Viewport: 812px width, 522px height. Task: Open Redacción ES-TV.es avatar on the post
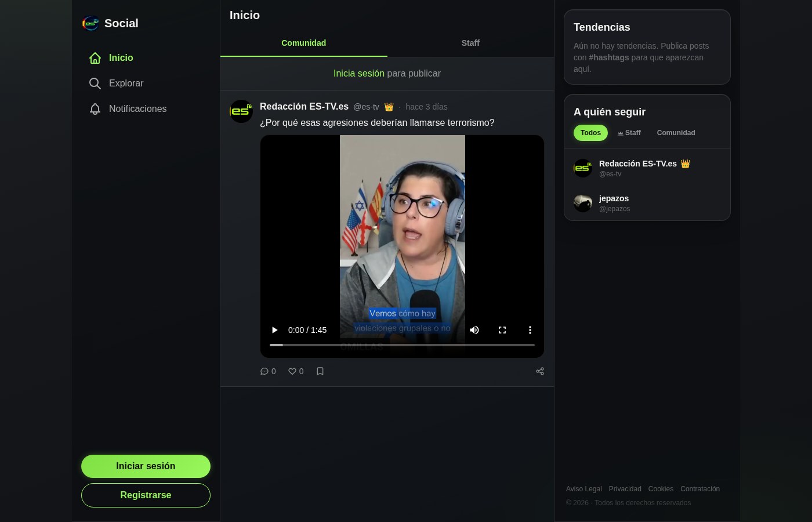(x=241, y=111)
